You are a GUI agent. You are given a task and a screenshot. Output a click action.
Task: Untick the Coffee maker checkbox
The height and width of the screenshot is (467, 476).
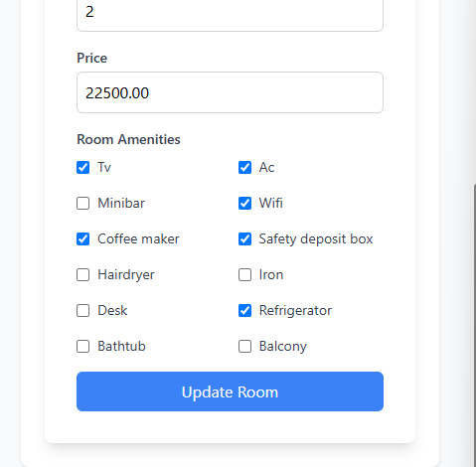(82, 238)
